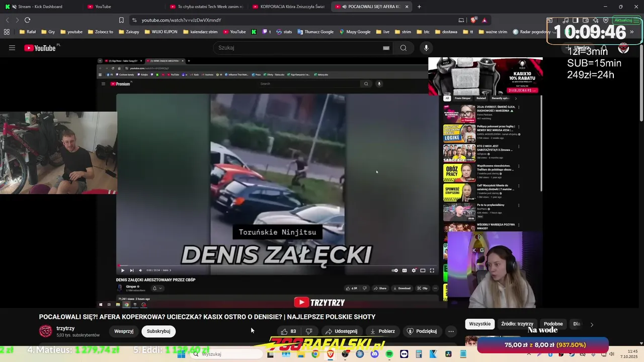Show hidden bookmarks with the double chevron
The width and height of the screenshot is (644, 362).
[632, 32]
